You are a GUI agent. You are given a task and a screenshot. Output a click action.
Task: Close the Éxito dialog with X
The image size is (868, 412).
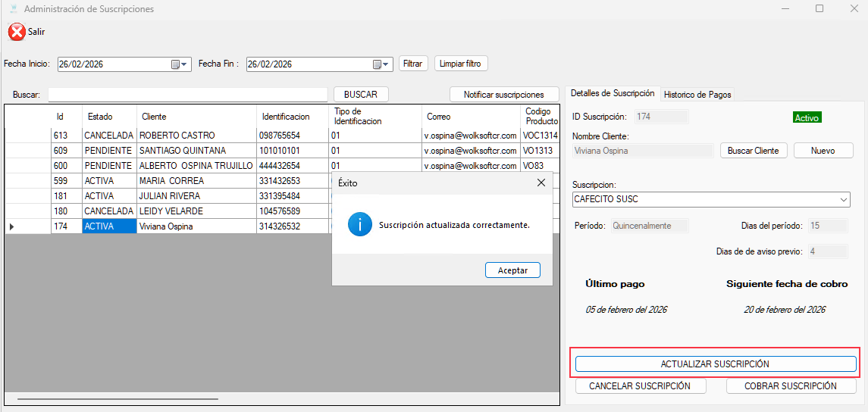pos(541,183)
